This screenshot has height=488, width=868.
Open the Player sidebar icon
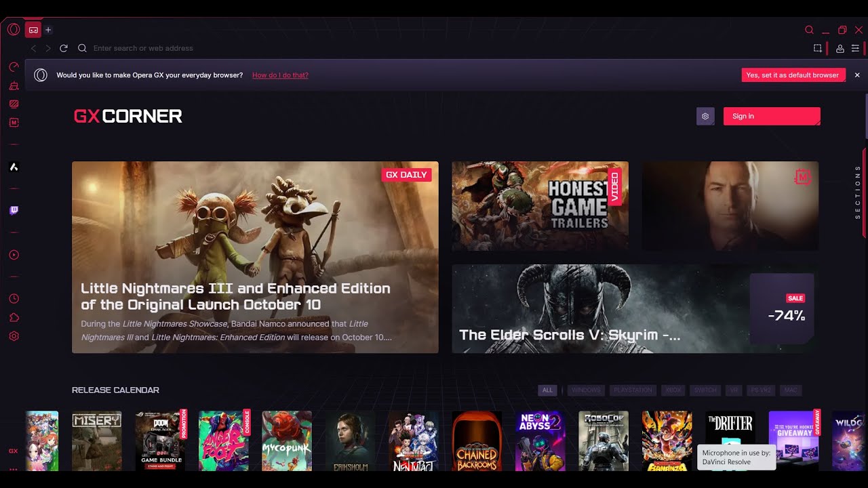(x=14, y=255)
